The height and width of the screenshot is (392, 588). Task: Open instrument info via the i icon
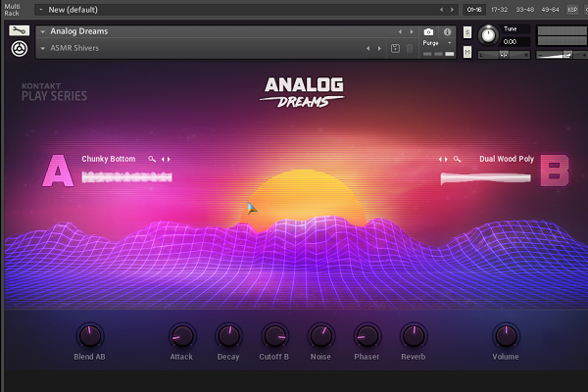[447, 32]
